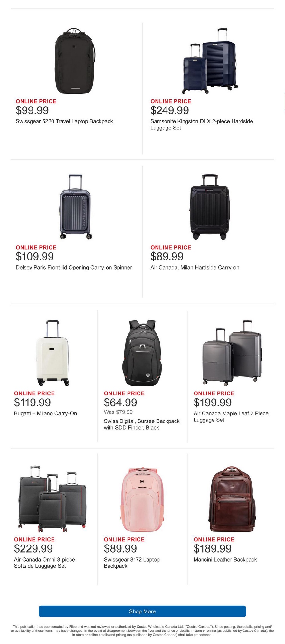The width and height of the screenshot is (285, 644).
Task: View the Air Canada Maple Leaf set image
Action: [x=232, y=353]
